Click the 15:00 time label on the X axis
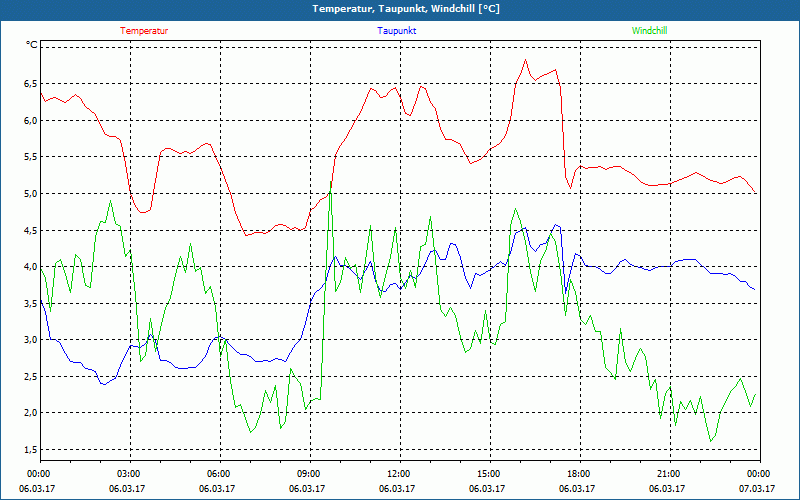The width and height of the screenshot is (800, 500). coord(490,474)
